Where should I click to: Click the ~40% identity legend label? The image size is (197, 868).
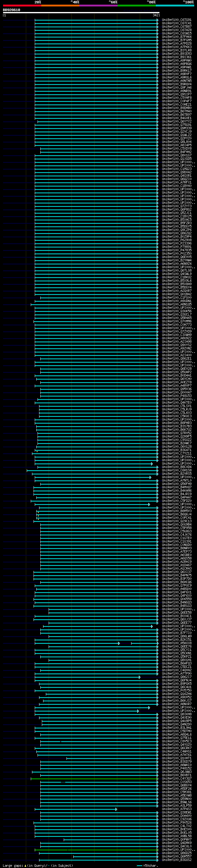[75, 2]
